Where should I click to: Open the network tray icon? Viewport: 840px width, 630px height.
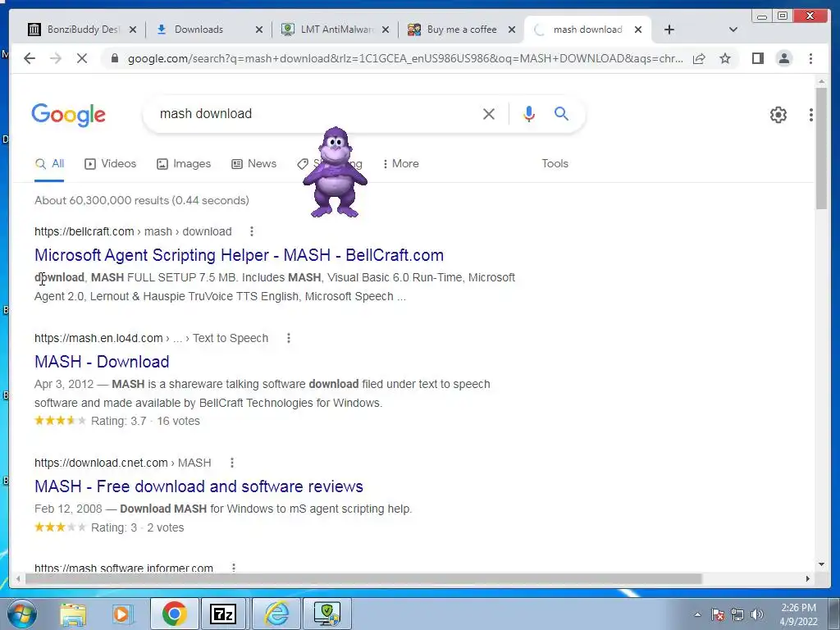[737, 614]
